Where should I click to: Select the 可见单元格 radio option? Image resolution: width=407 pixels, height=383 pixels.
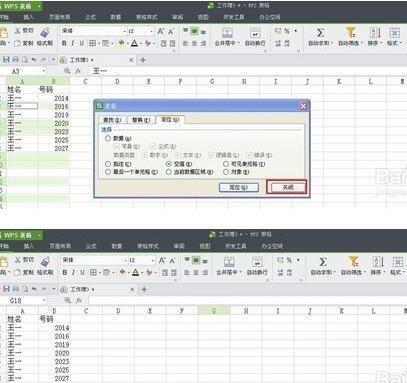[x=226, y=164]
